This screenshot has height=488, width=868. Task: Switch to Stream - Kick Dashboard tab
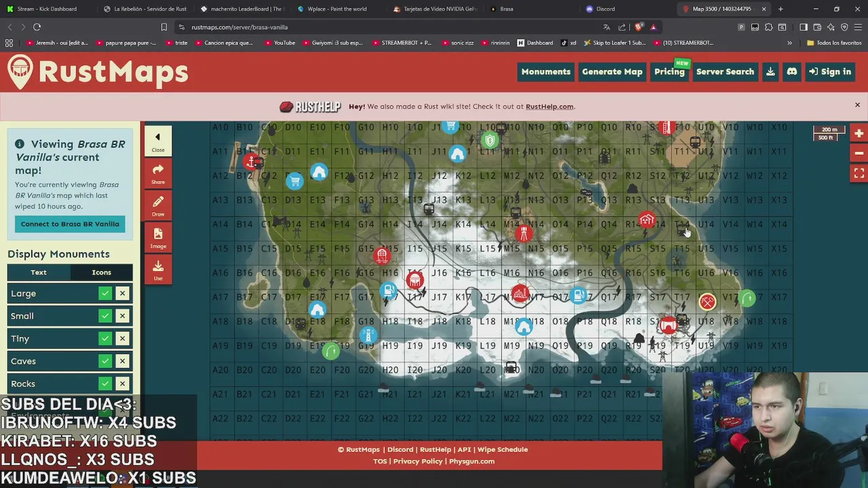tap(47, 9)
